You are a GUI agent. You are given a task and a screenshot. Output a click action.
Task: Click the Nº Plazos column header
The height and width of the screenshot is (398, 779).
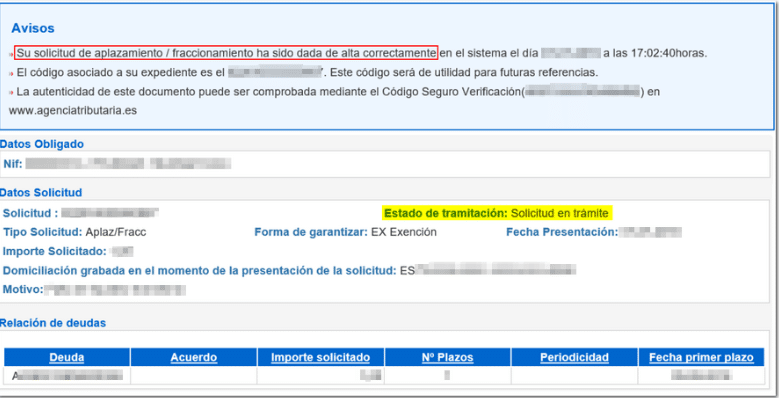[x=448, y=357]
